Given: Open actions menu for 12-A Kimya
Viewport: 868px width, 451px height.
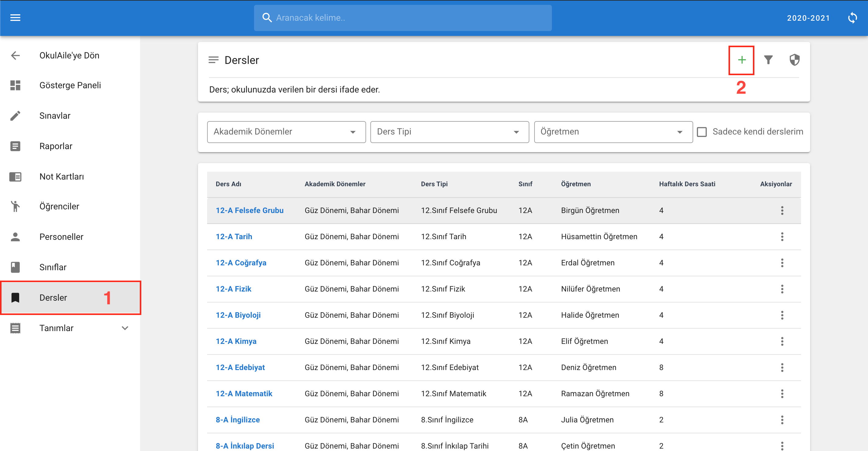Looking at the screenshot, I should coord(782,341).
